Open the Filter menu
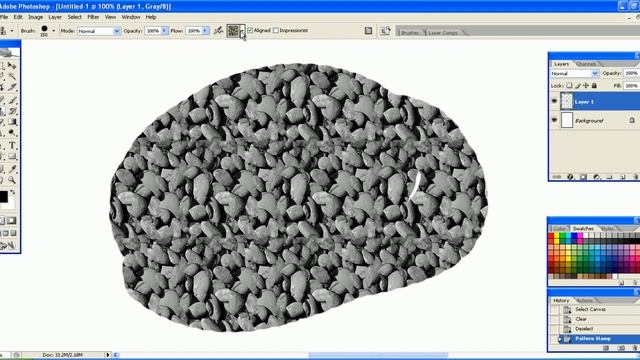Image resolution: width=640 pixels, height=360 pixels. coord(93,17)
